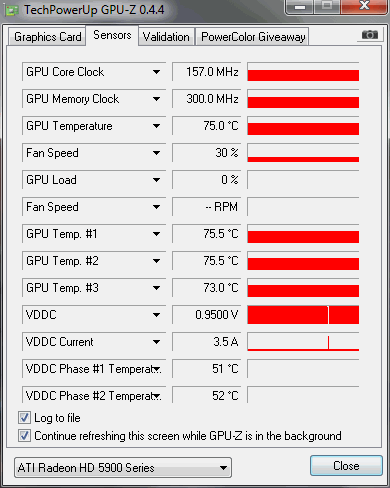Click the VDDC red history graph

pyautogui.click(x=303, y=315)
